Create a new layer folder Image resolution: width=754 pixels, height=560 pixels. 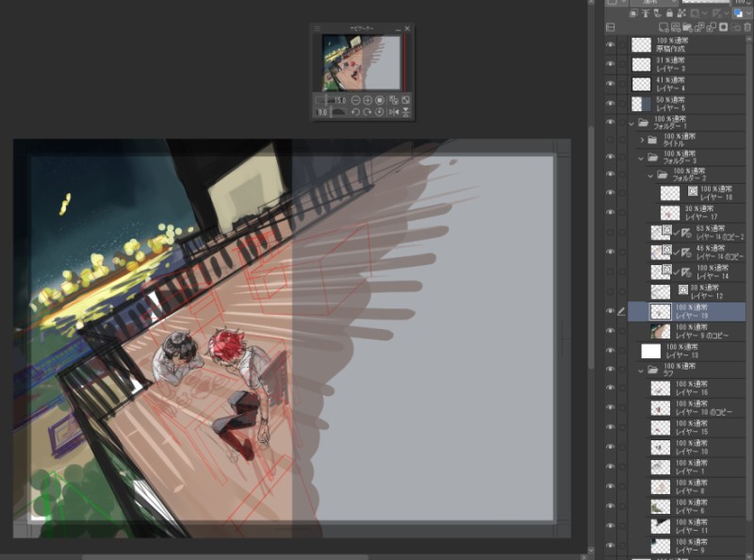click(688, 27)
